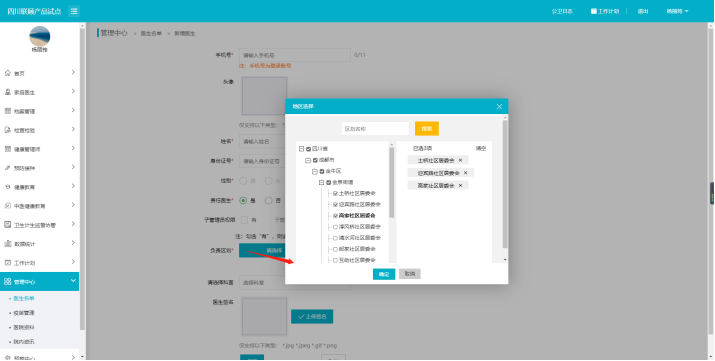Open 疫苗管理 submenu item
This screenshot has width=715, height=361.
(24, 313)
